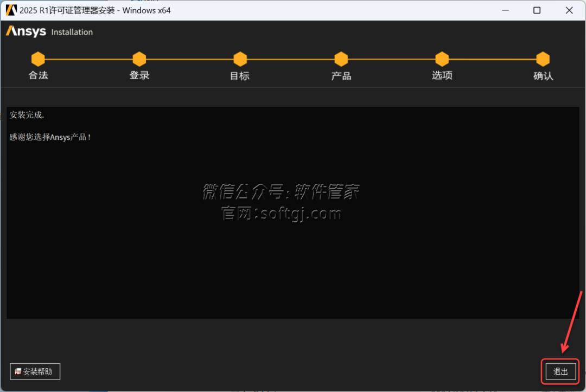This screenshot has height=392, width=586.
Task: Select the 选项 step hexagon
Action: click(442, 59)
